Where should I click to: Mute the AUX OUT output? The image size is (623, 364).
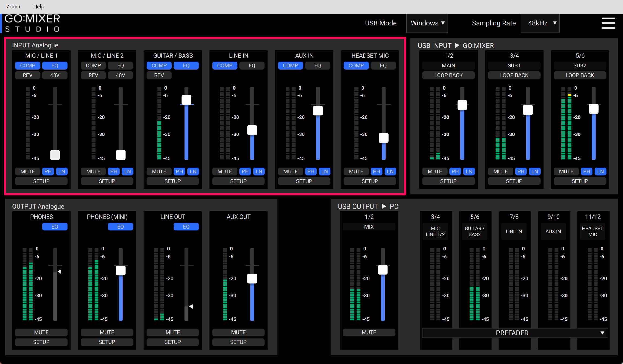[x=238, y=332]
